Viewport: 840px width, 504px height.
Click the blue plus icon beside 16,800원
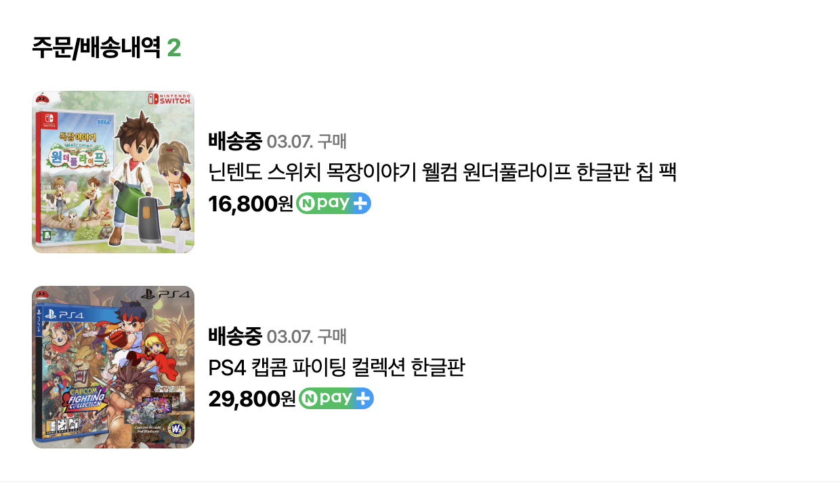(x=360, y=203)
